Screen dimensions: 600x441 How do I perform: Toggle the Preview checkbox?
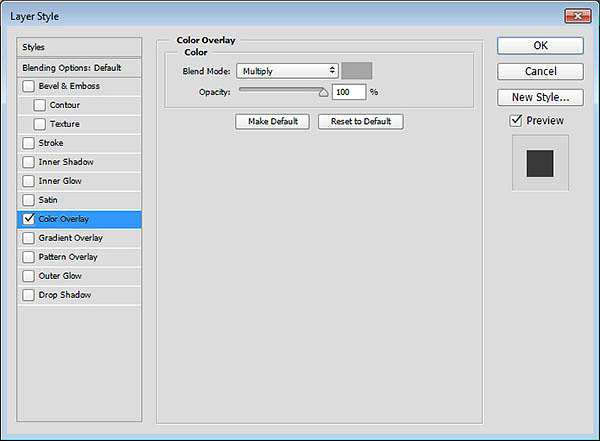pos(516,121)
